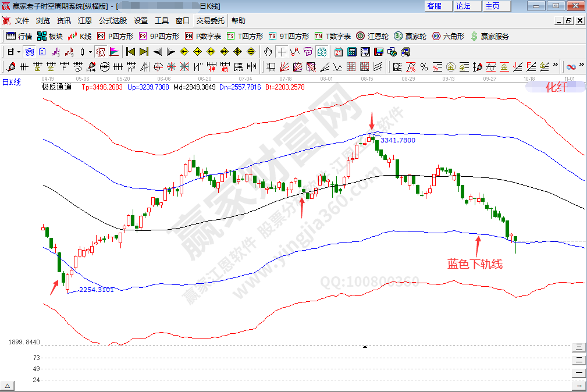Click the save floppy disk icon
This screenshot has height=392, width=587.
[x=379, y=51]
